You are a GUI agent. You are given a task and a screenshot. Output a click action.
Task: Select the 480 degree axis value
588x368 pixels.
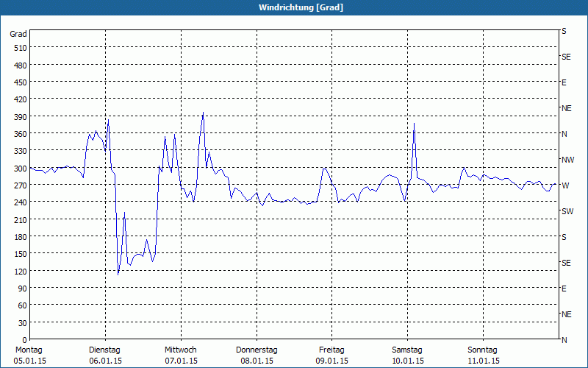point(21,66)
